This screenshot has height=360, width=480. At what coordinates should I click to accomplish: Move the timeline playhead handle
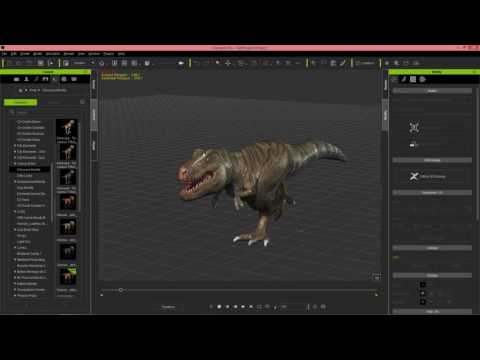[121, 290]
